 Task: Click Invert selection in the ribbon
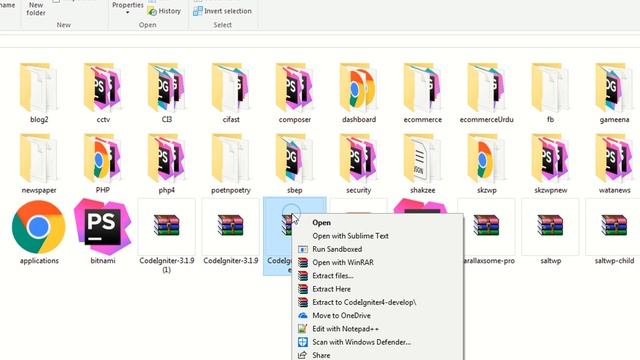click(x=223, y=11)
